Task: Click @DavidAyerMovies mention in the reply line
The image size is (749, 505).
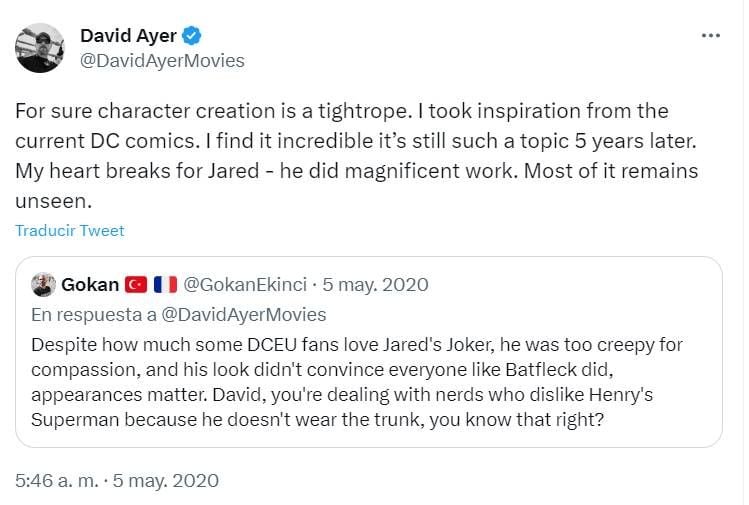Action: [244, 314]
